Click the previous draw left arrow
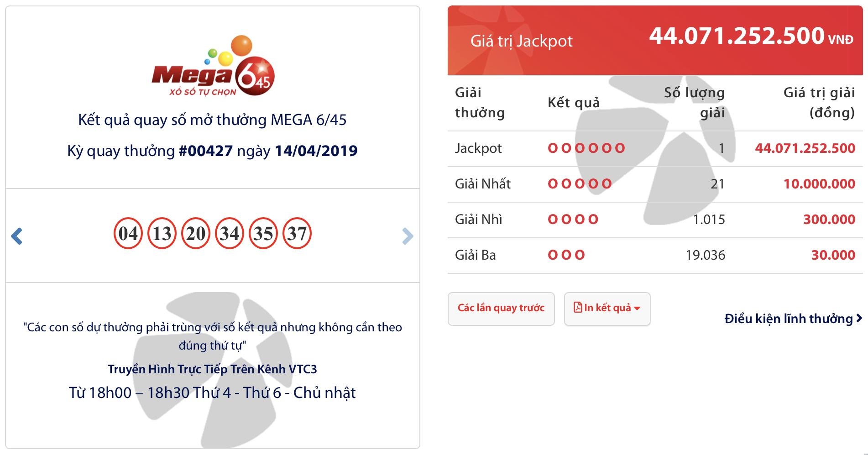 click(x=17, y=236)
